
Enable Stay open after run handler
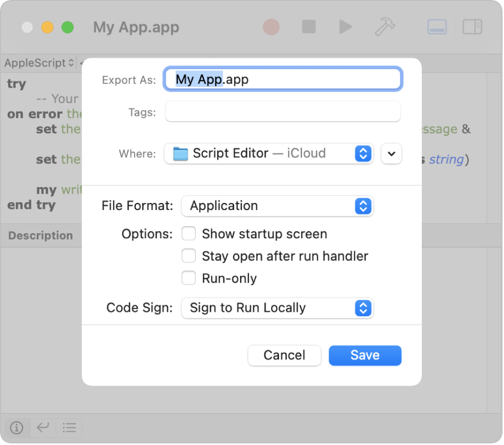[x=189, y=256]
